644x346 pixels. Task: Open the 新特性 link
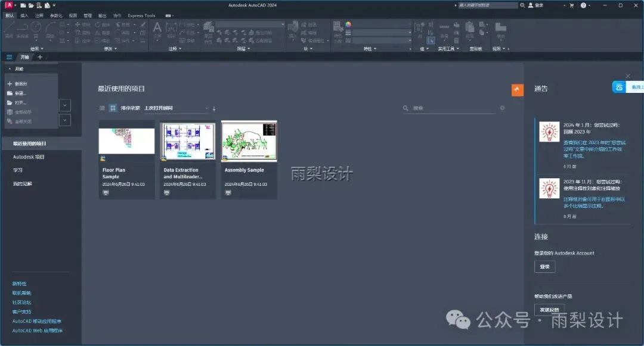pyautogui.click(x=19, y=283)
